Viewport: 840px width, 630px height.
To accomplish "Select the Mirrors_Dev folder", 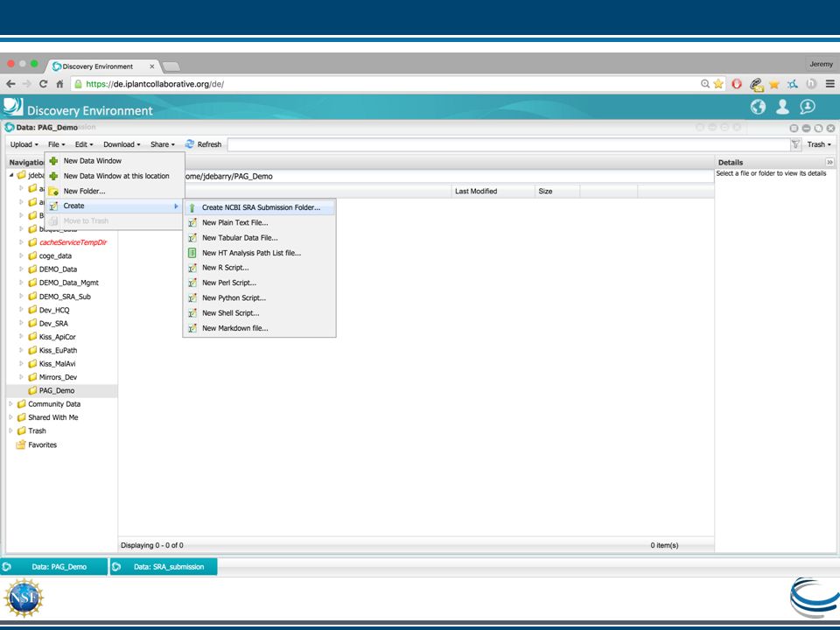I will pyautogui.click(x=58, y=377).
